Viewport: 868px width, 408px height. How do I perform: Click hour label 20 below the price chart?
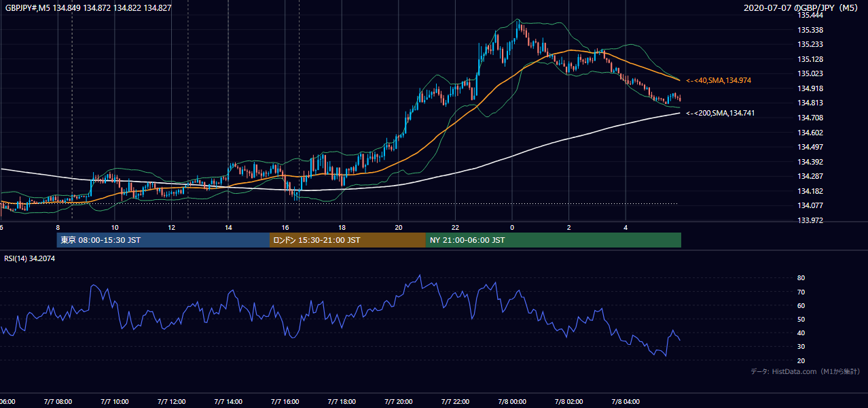[399, 228]
